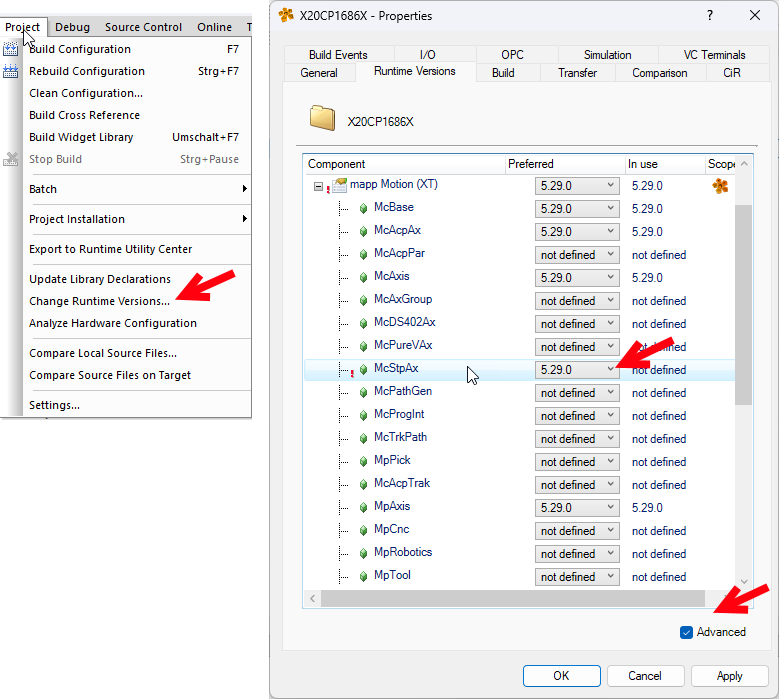
Task: Click the Build Configuration icon in Project menu
Action: click(10, 49)
